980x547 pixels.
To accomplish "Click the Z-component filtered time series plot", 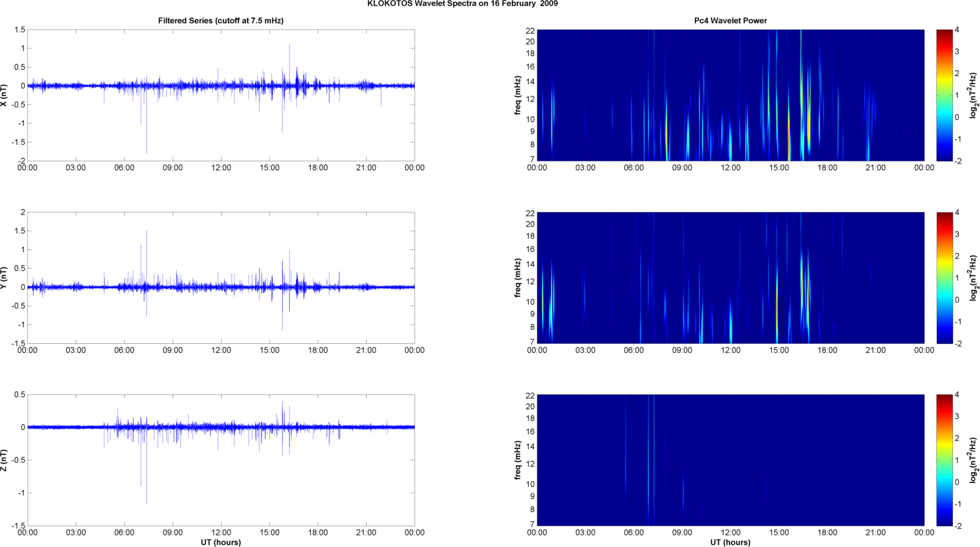I will click(x=221, y=460).
